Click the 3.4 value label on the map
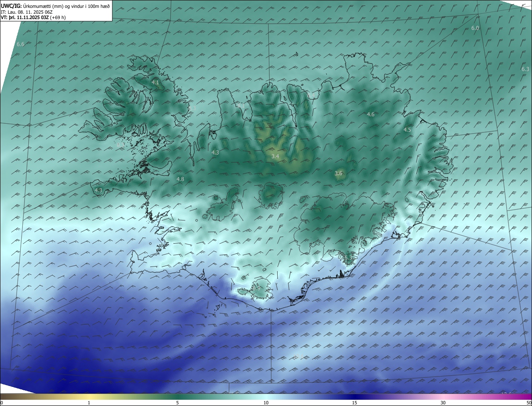 click(x=275, y=156)
